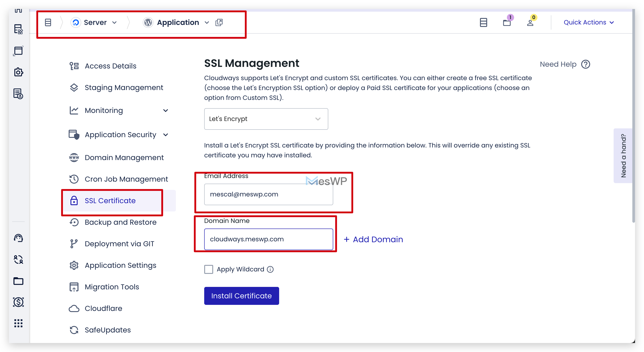Click the Add Domain link
The width and height of the screenshot is (644, 352).
[x=373, y=240]
